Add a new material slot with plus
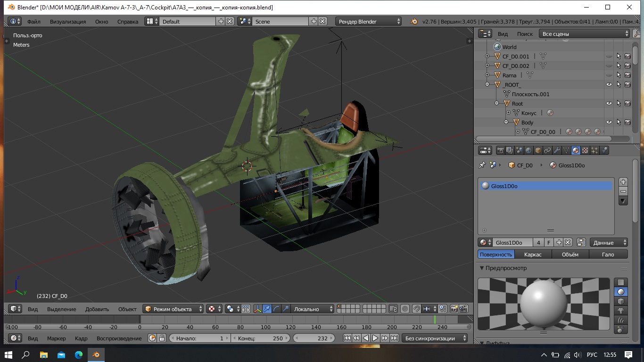The image size is (644, 362). click(623, 182)
